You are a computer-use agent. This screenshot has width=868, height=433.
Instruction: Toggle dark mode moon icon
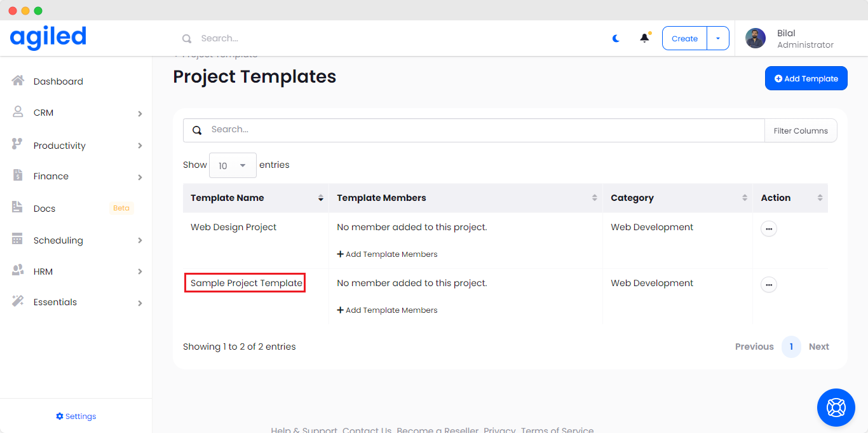point(616,38)
